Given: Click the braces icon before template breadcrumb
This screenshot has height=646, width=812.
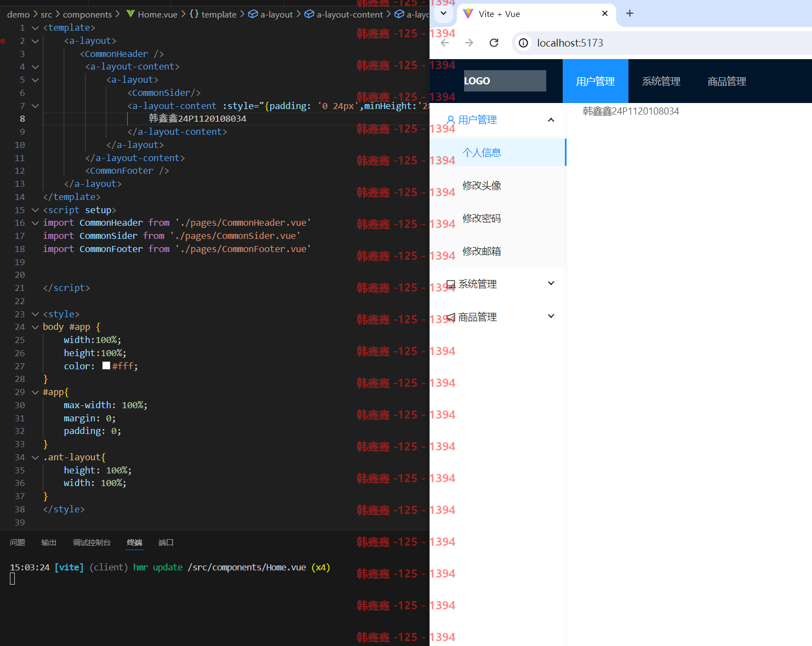Looking at the screenshot, I should [x=194, y=14].
